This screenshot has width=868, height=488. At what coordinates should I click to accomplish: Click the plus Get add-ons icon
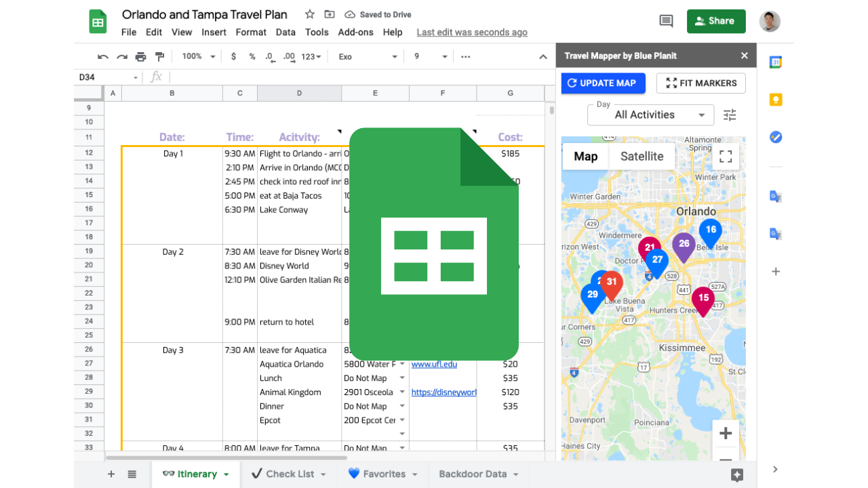click(x=776, y=271)
